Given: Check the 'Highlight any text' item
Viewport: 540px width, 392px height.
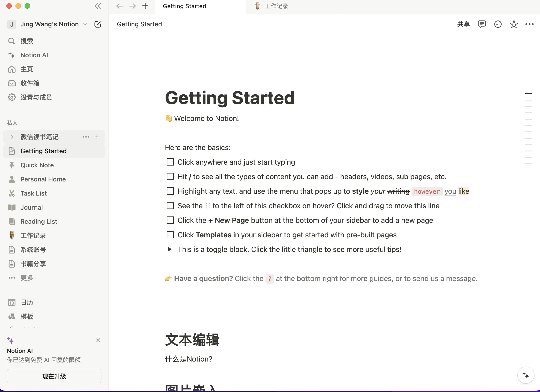Looking at the screenshot, I should (x=170, y=191).
